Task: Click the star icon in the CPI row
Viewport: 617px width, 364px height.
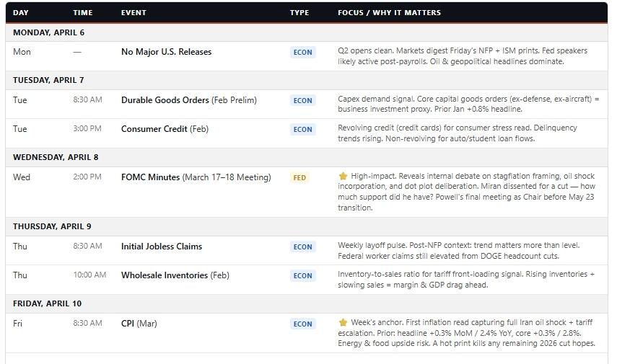Action: tap(343, 323)
